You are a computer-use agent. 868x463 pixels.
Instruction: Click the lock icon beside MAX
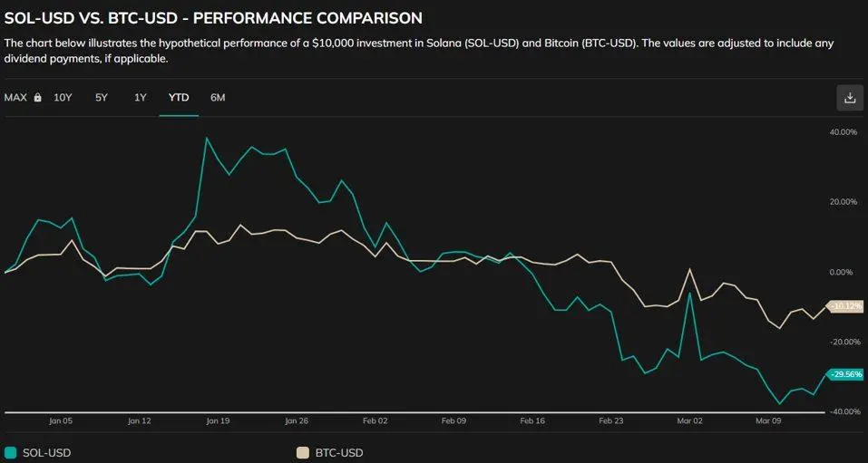coord(38,98)
